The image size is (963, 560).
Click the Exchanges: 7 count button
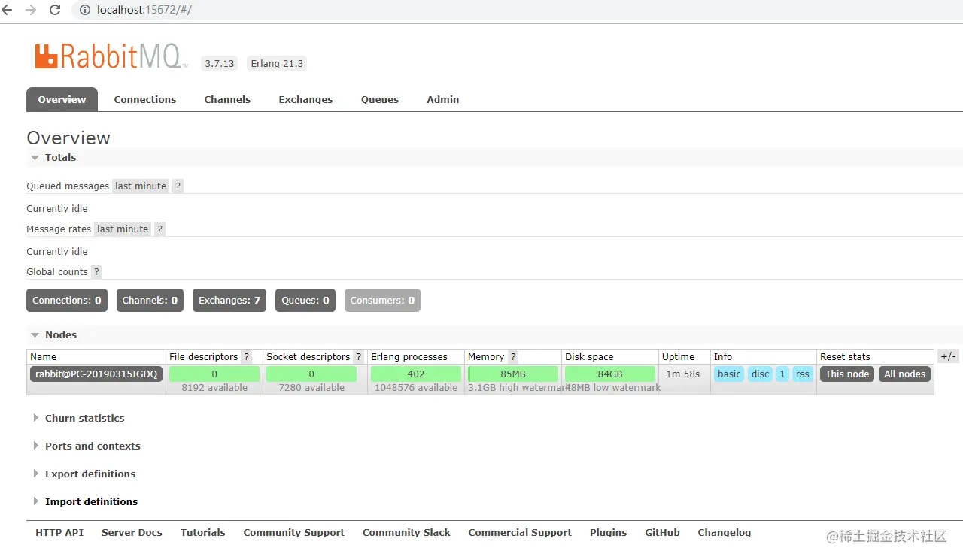(x=229, y=301)
